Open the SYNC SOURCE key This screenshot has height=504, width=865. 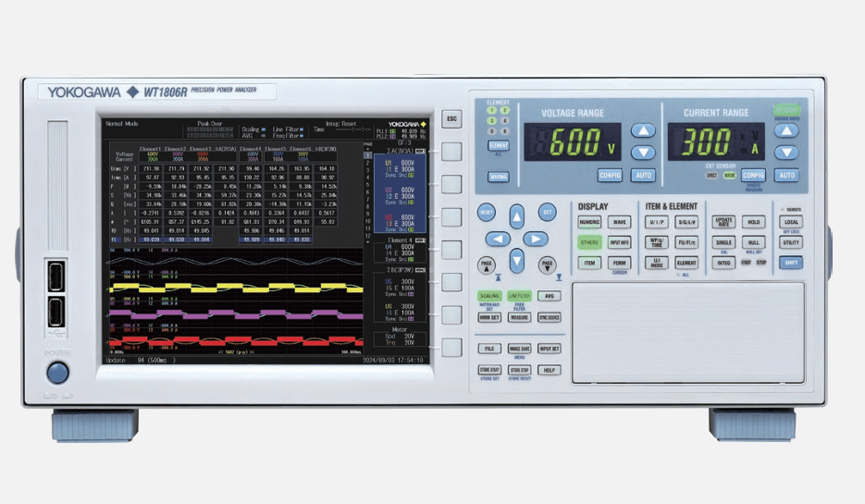click(550, 317)
